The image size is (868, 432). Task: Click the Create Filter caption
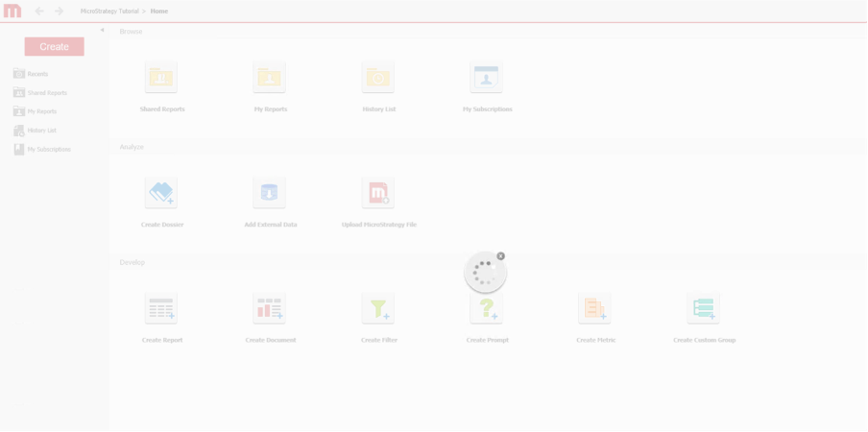coord(379,340)
